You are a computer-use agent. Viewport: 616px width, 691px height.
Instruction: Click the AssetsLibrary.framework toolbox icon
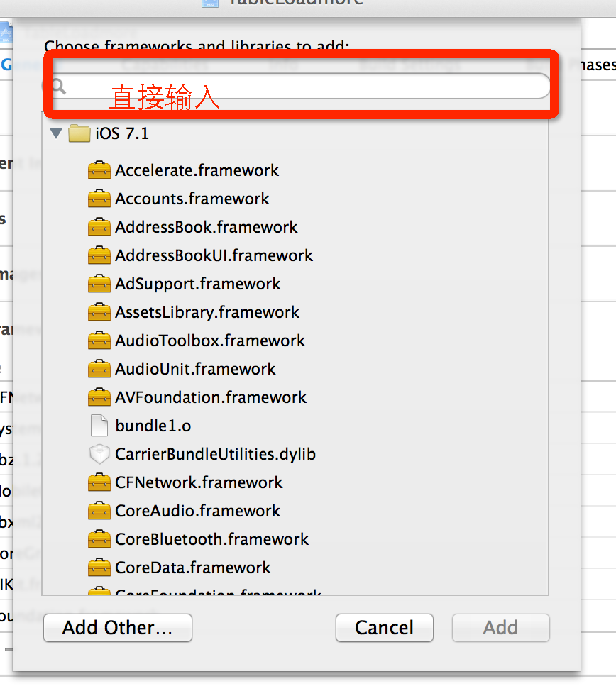99,312
